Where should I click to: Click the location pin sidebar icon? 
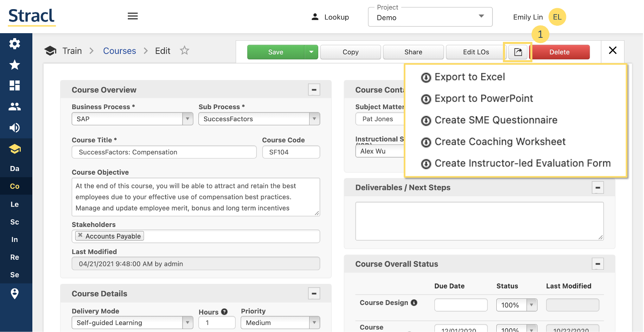pos(15,293)
